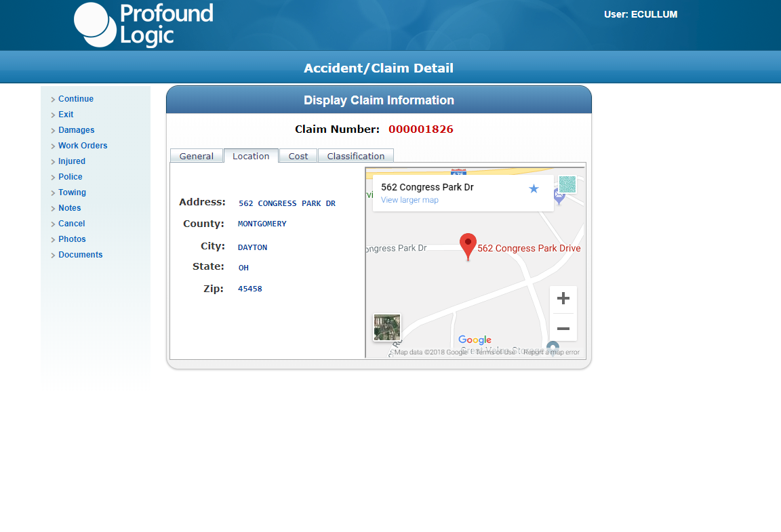
Task: Select the state value OH
Action: [x=243, y=268]
